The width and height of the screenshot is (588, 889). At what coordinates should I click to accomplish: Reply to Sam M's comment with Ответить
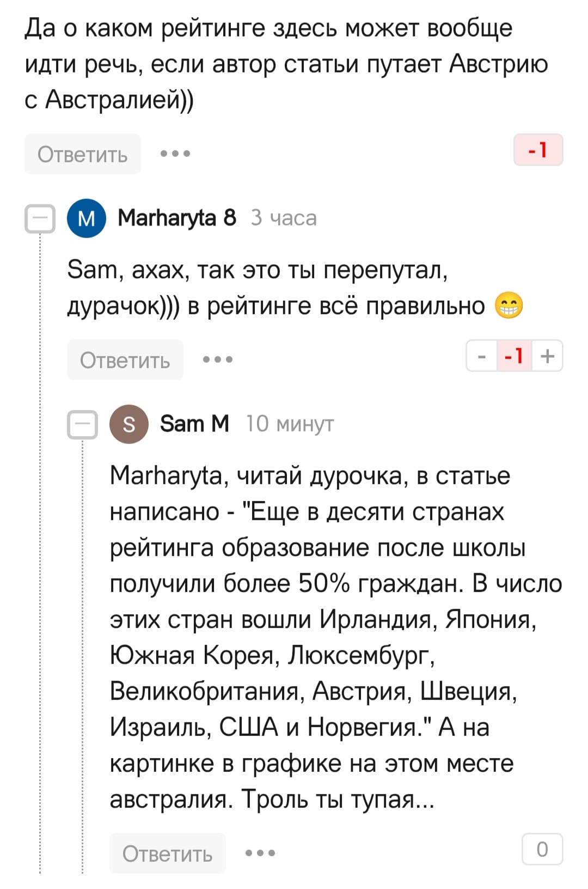click(x=167, y=853)
